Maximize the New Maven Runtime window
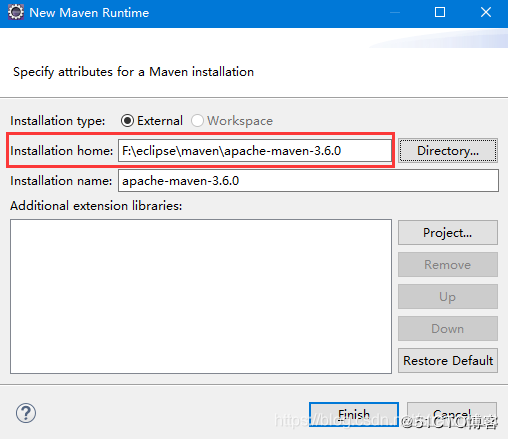Viewport: 508px width, 439px height. point(440,12)
